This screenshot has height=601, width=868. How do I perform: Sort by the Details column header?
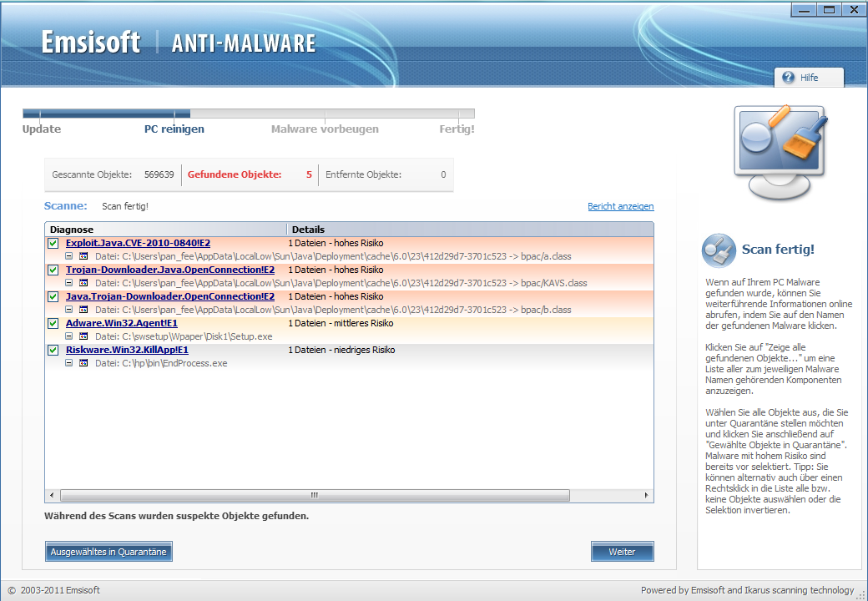pyautogui.click(x=470, y=229)
